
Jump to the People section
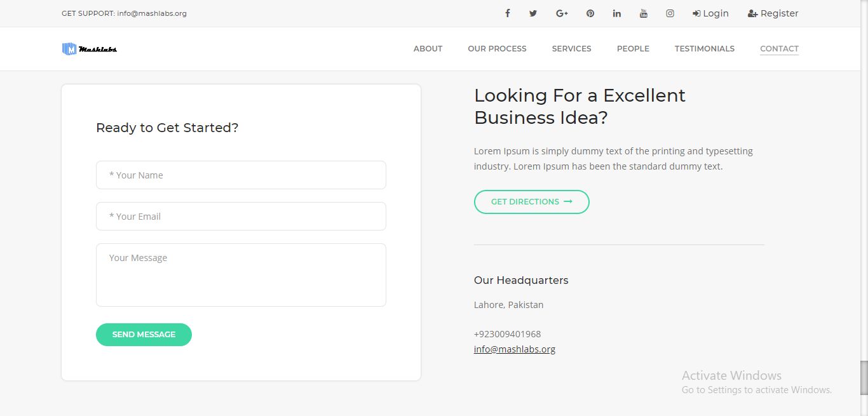click(x=633, y=49)
